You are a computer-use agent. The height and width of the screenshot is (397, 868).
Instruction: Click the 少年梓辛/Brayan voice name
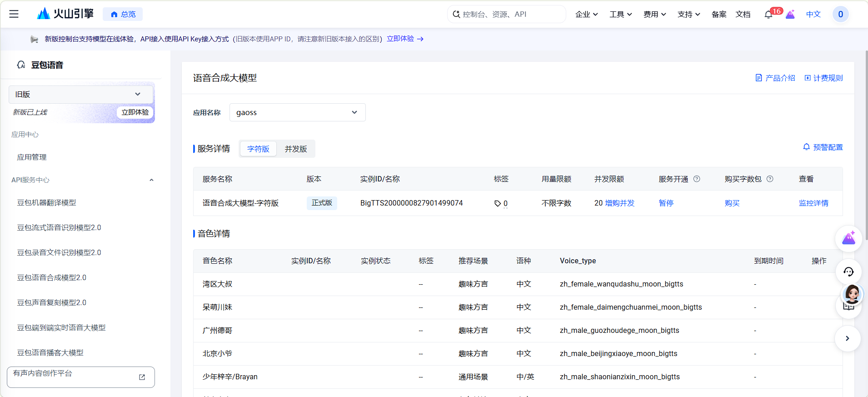(230, 377)
